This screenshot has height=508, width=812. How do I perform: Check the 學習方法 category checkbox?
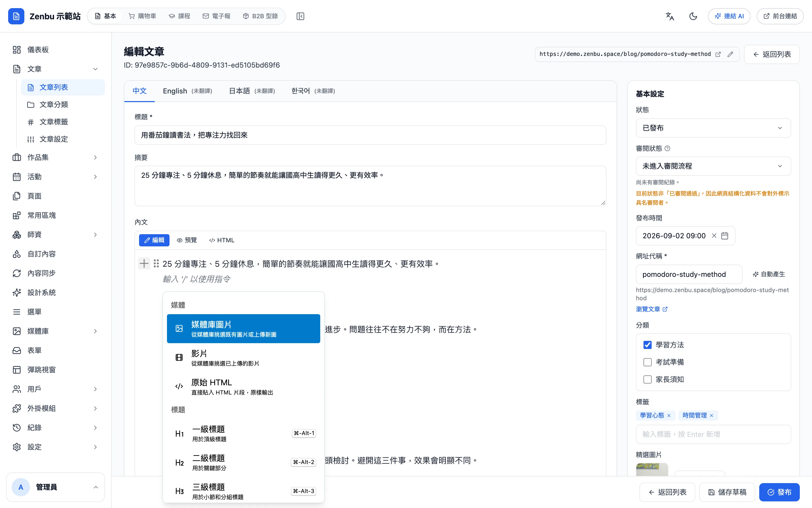[x=647, y=345]
